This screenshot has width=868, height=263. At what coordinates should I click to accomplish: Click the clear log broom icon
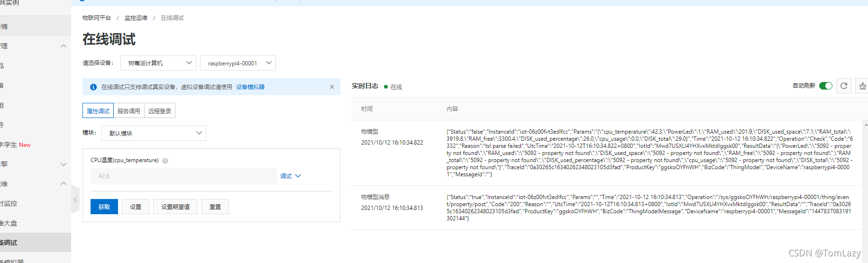(862, 86)
